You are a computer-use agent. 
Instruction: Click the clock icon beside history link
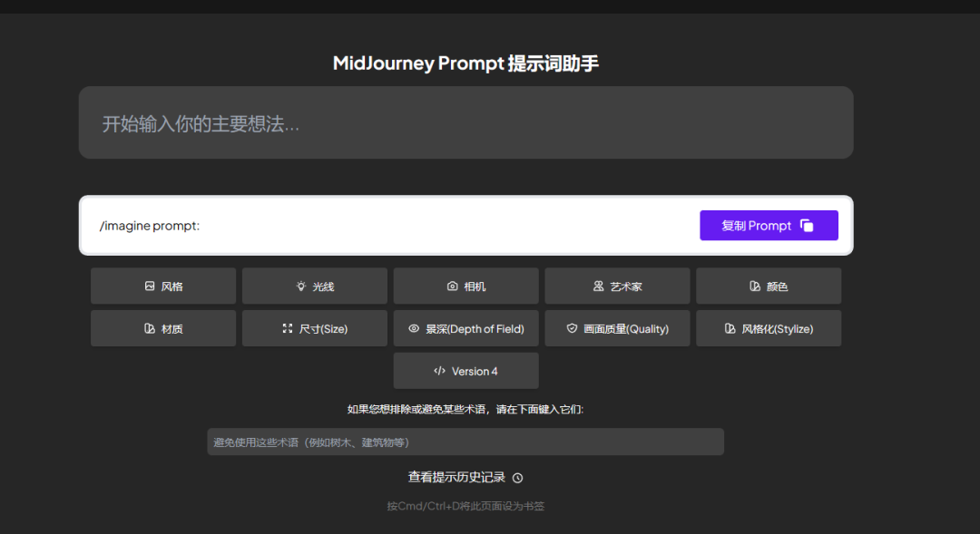point(517,478)
